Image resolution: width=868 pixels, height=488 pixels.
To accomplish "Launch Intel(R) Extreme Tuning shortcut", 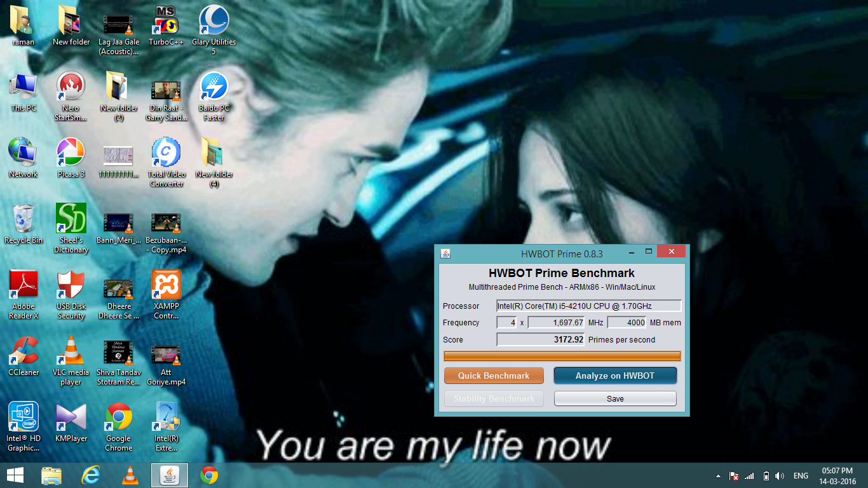I will [166, 416].
